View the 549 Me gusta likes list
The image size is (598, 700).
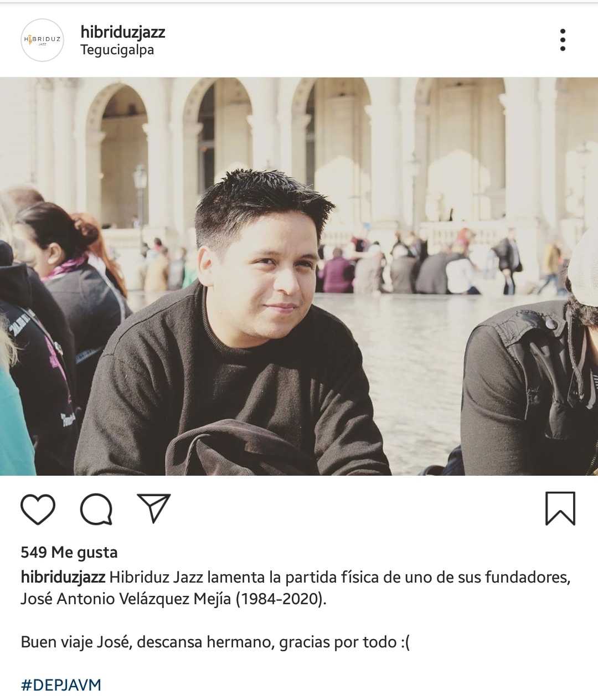pos(69,552)
